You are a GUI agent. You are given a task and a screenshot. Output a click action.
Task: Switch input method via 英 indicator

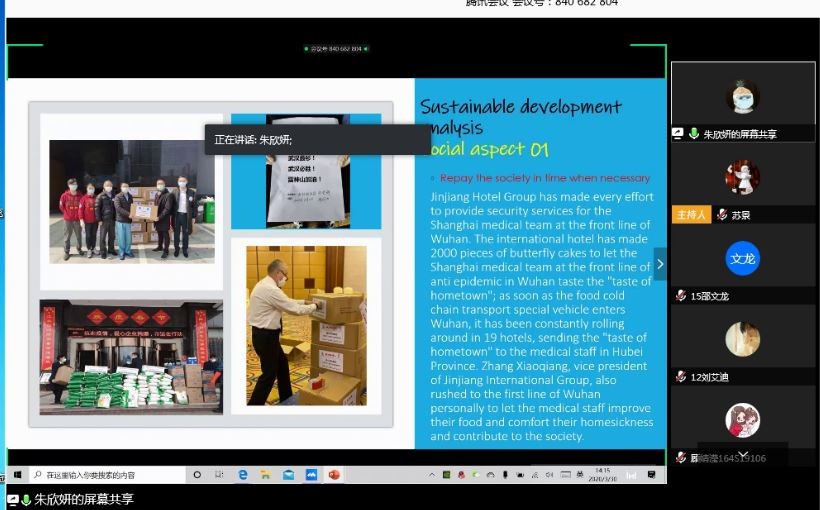click(x=580, y=475)
